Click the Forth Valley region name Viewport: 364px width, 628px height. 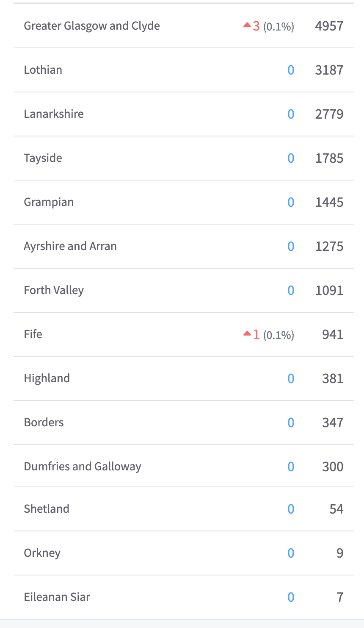click(54, 290)
